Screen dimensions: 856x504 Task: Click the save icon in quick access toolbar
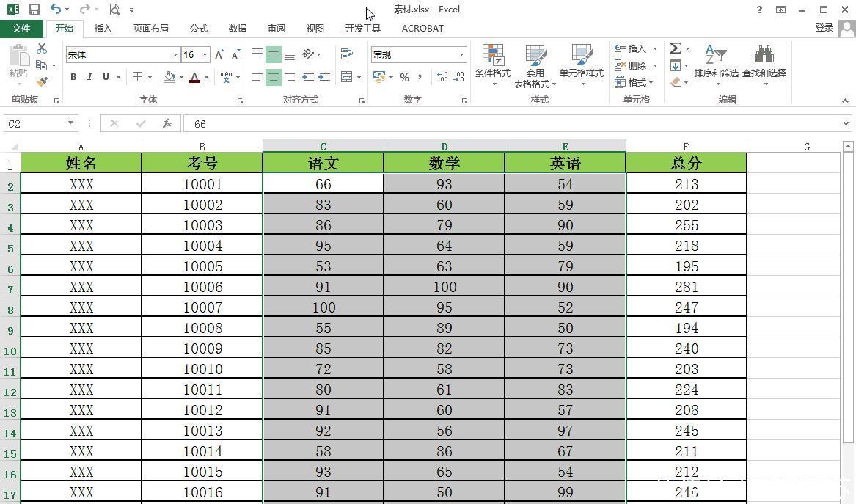[x=34, y=10]
